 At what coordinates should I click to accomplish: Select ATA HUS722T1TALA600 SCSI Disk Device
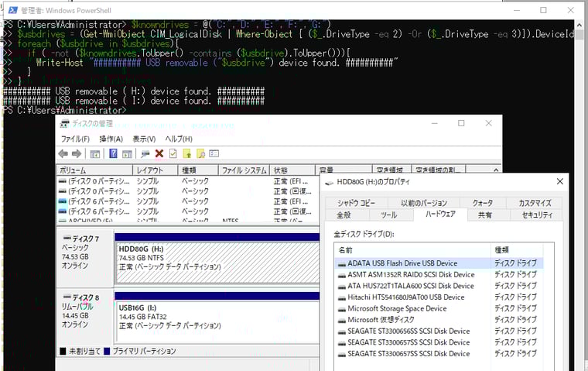click(x=439, y=286)
